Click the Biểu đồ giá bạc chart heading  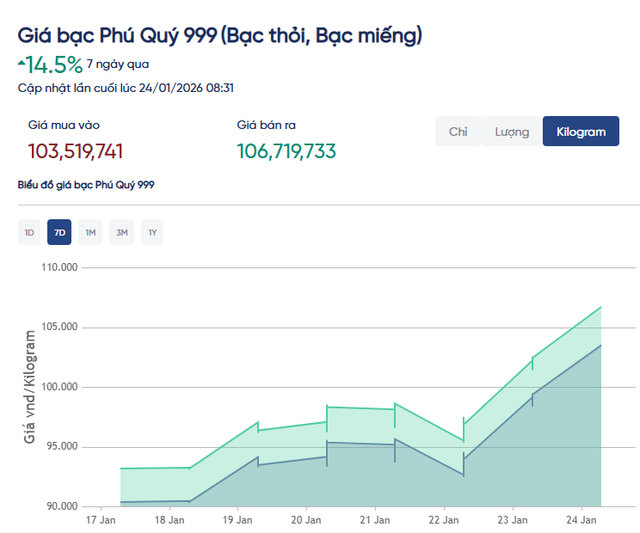pyautogui.click(x=86, y=185)
